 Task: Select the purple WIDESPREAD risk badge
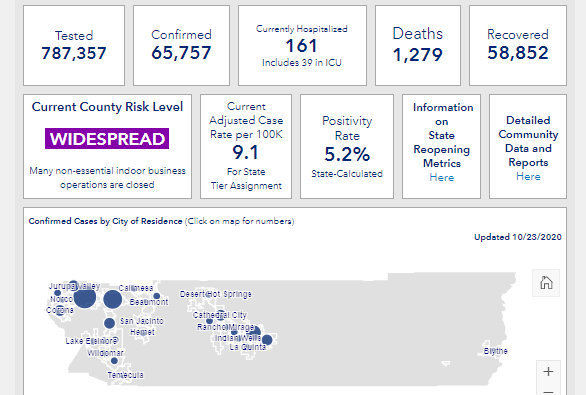pyautogui.click(x=107, y=139)
